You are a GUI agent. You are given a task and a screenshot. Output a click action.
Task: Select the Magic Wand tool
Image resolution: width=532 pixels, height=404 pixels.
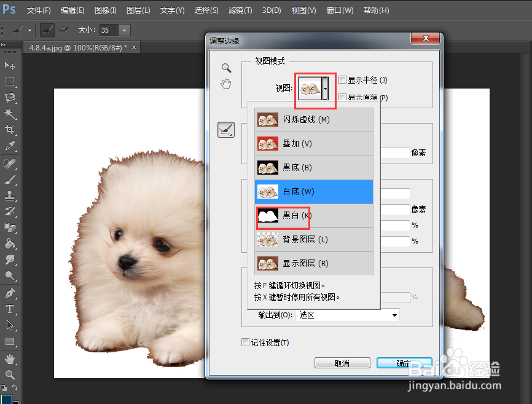tap(9, 114)
